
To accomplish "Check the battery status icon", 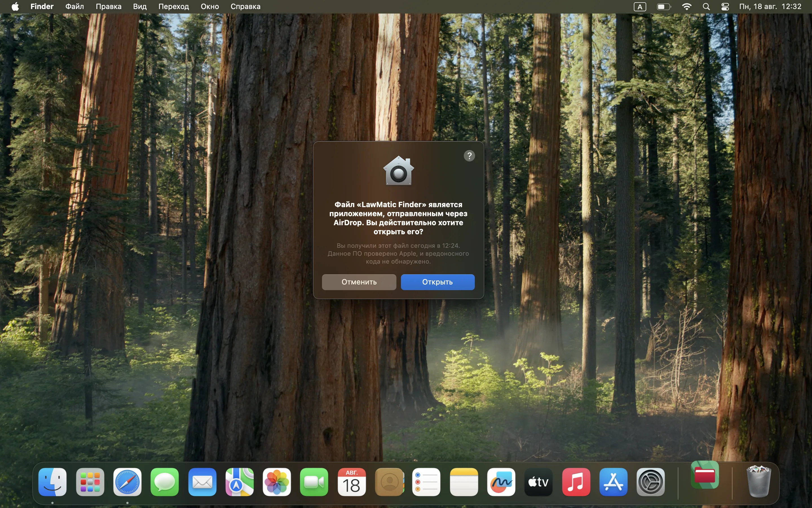I will coord(664,7).
